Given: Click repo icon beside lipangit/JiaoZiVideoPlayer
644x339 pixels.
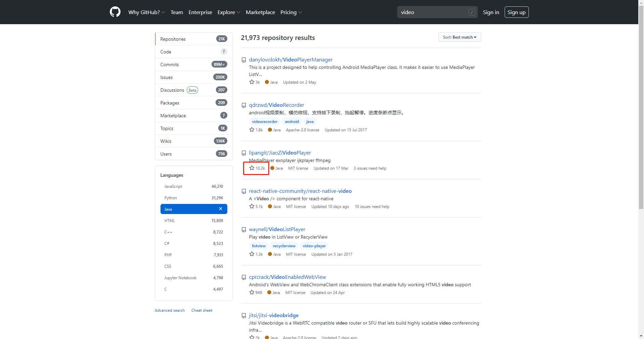Looking at the screenshot, I should tap(244, 153).
